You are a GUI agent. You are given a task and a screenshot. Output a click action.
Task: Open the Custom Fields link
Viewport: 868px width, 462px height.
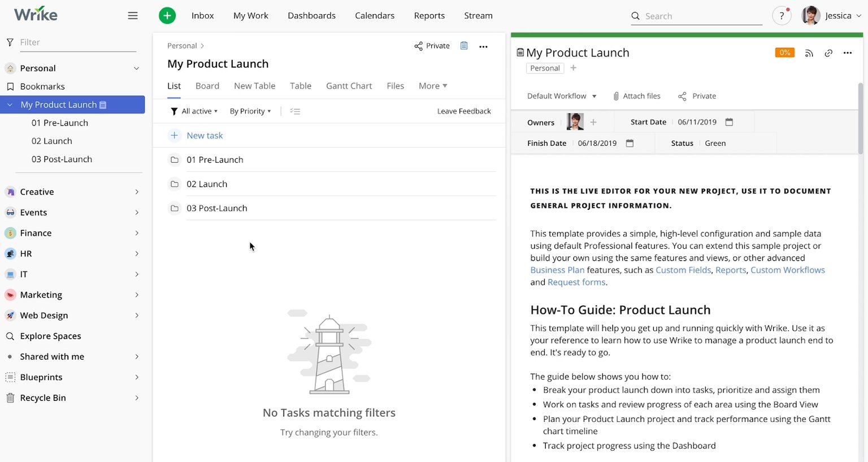pyautogui.click(x=683, y=270)
